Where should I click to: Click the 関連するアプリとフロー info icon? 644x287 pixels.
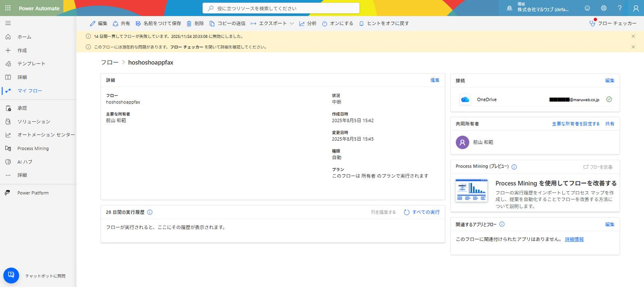(x=502, y=224)
